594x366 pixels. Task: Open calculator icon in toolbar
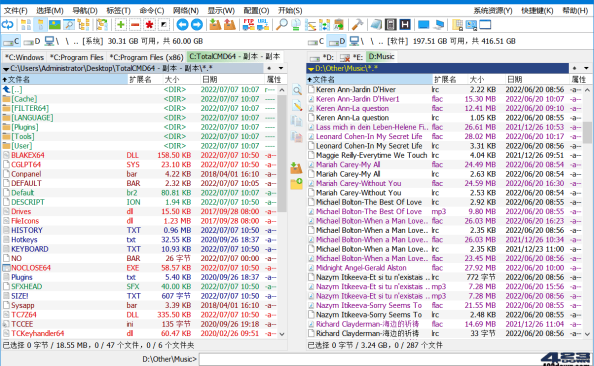point(391,25)
